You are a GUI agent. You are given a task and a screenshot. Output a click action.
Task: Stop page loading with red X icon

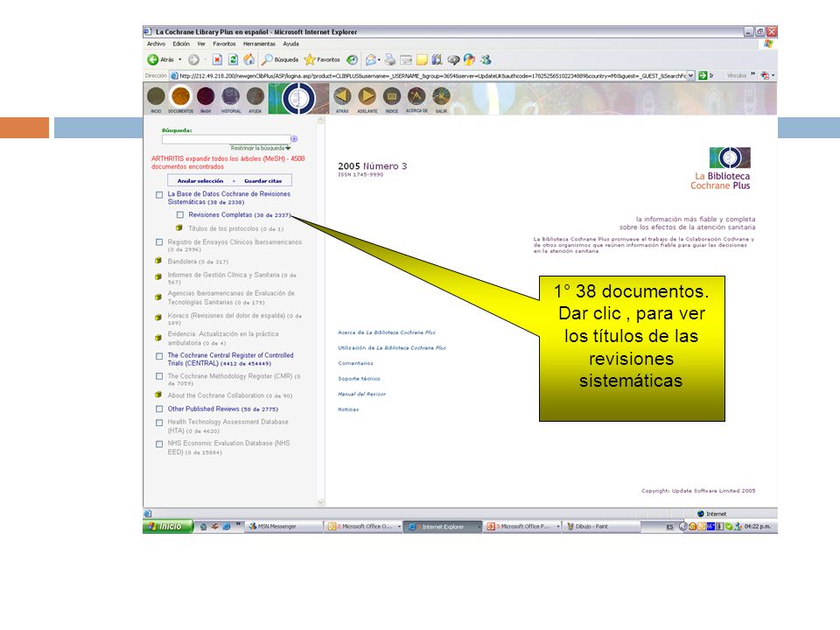pyautogui.click(x=217, y=59)
